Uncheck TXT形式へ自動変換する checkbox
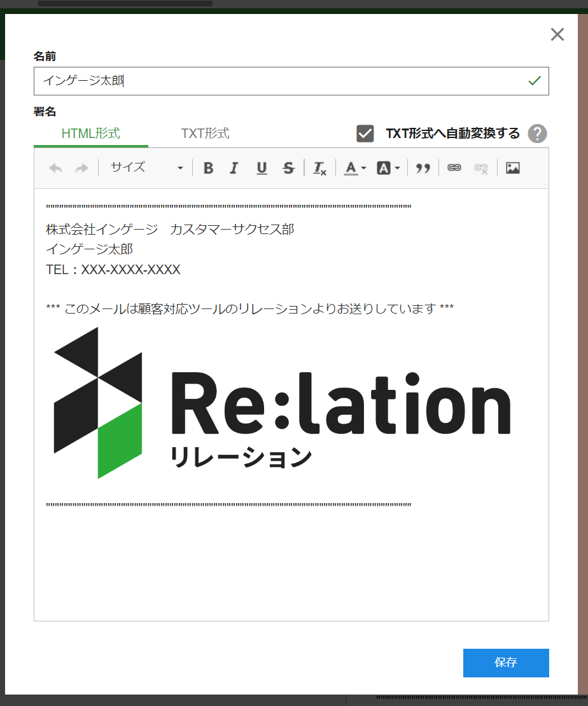This screenshot has height=706, width=588. tap(365, 134)
